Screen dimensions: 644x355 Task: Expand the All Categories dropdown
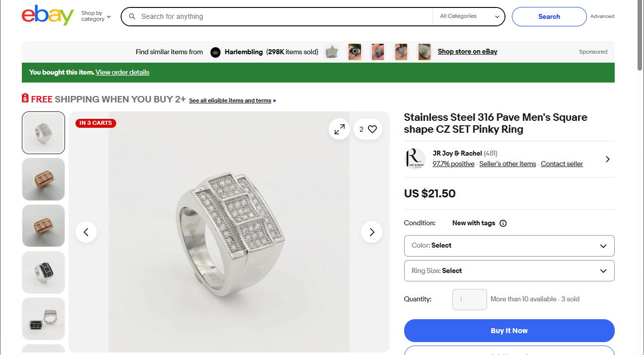click(x=469, y=16)
